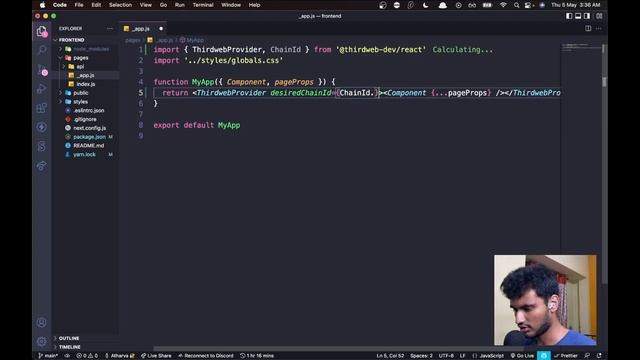Viewport: 640px width, 360px height.
Task: Change end of line LF
Action: (462, 356)
